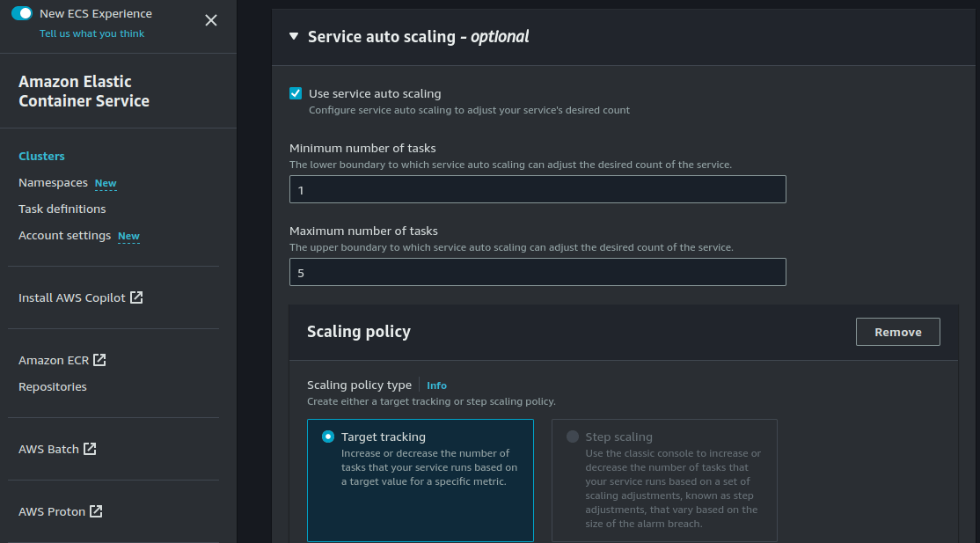Click the Minimum number of tasks field
The height and width of the screenshot is (543, 980).
tap(538, 189)
